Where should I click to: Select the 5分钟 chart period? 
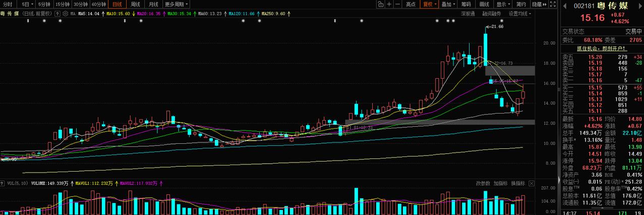[44, 4]
